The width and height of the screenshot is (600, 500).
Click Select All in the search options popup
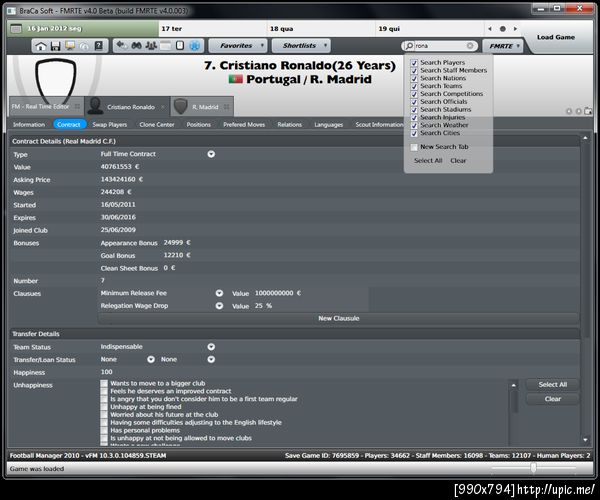pyautogui.click(x=428, y=161)
